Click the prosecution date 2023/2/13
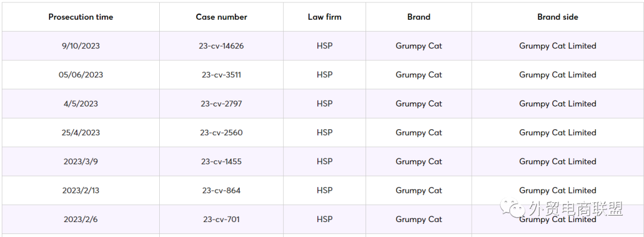The height and width of the screenshot is (237, 644). [80, 191]
